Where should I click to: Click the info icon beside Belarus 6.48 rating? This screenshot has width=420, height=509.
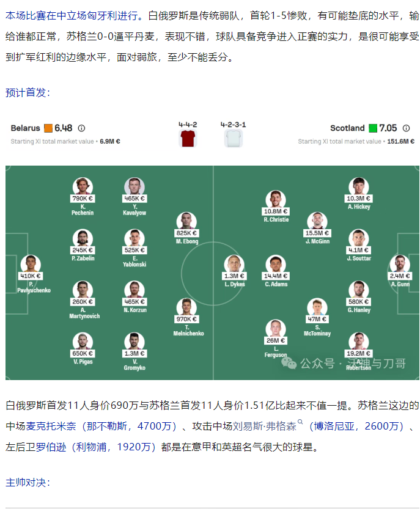click(81, 128)
